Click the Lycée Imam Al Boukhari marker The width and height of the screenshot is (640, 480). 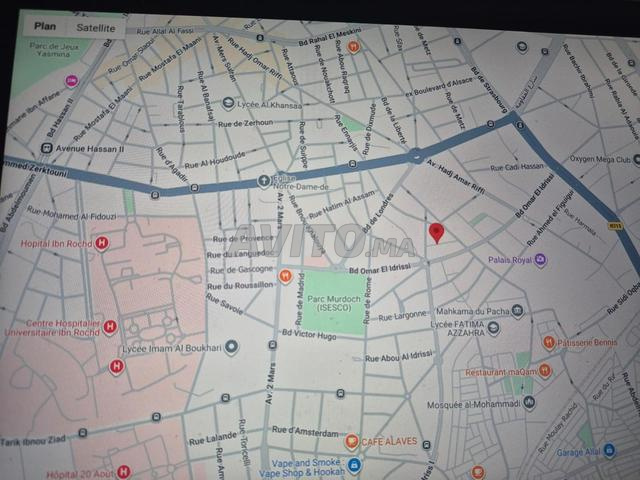point(231,346)
